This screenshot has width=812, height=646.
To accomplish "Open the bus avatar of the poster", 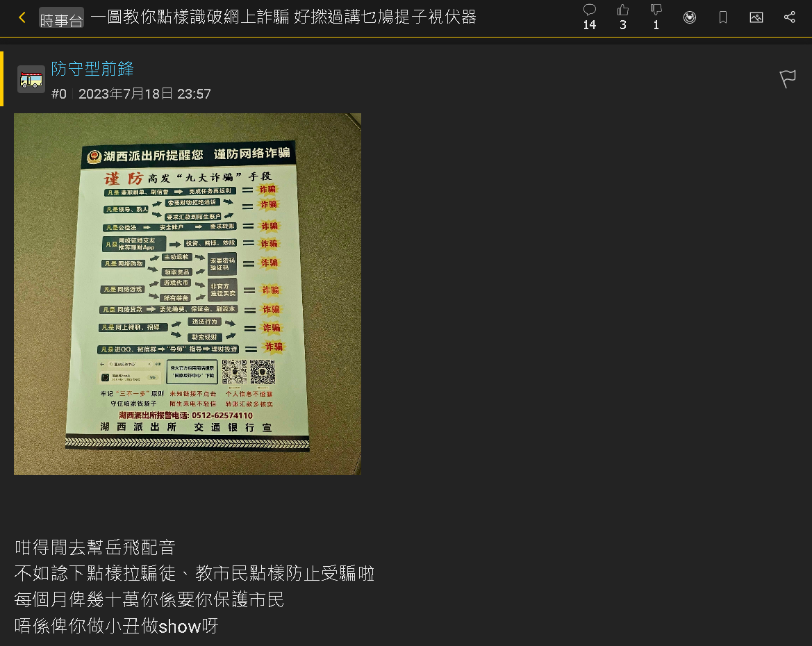I will (x=31, y=79).
